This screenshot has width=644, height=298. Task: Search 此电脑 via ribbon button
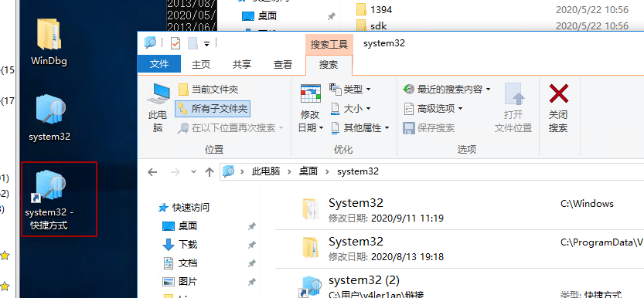point(158,108)
